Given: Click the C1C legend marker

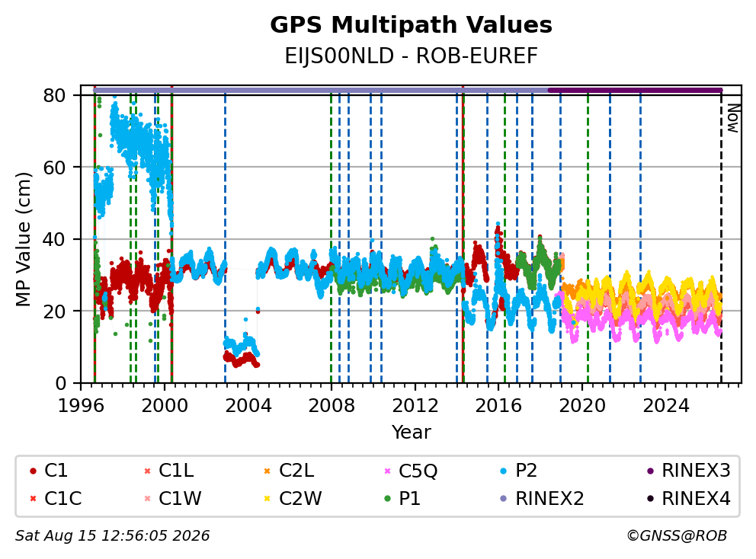Looking at the screenshot, I should (33, 498).
